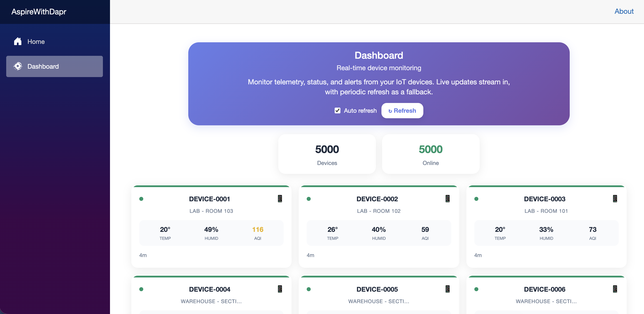The height and width of the screenshot is (314, 644).
Task: Click the phone icon on DEVICE-0002 card
Action: 447,199
